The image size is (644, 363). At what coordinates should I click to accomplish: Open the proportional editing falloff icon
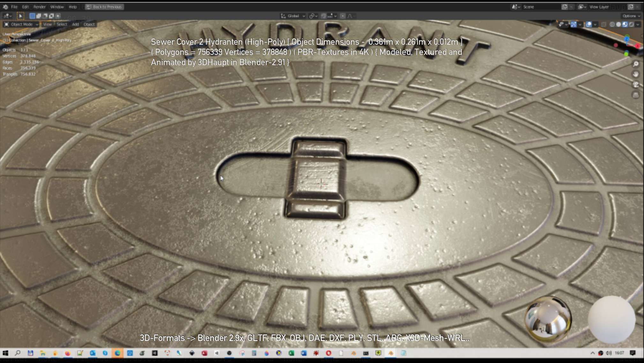click(x=351, y=16)
